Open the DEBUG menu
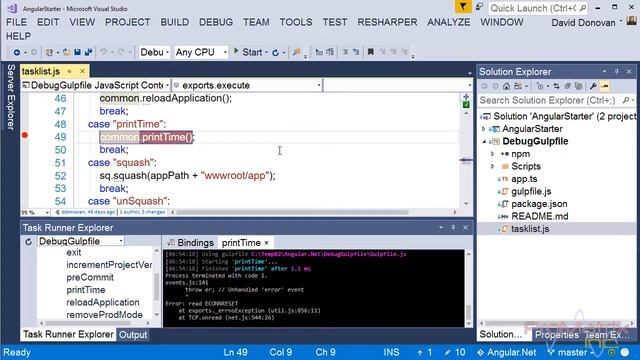This screenshot has width=640, height=360. tap(216, 22)
